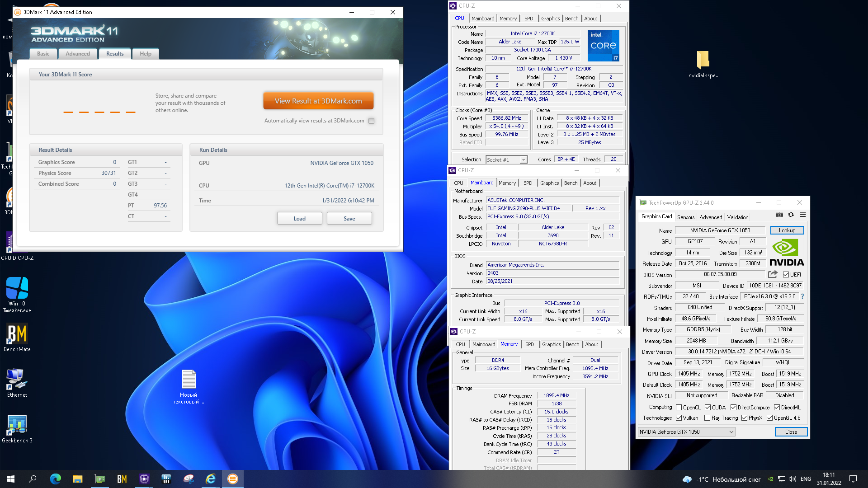This screenshot has width=868, height=488.
Task: Open the Bench tab in CPU-Z Memory window
Action: (572, 344)
